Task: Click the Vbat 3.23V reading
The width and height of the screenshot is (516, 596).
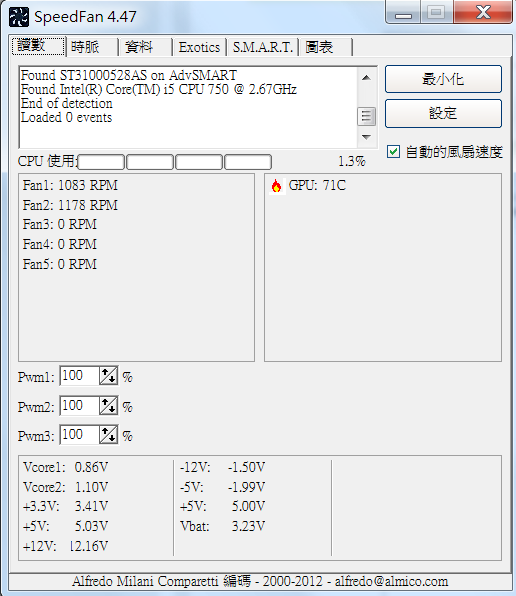Action: 222,526
